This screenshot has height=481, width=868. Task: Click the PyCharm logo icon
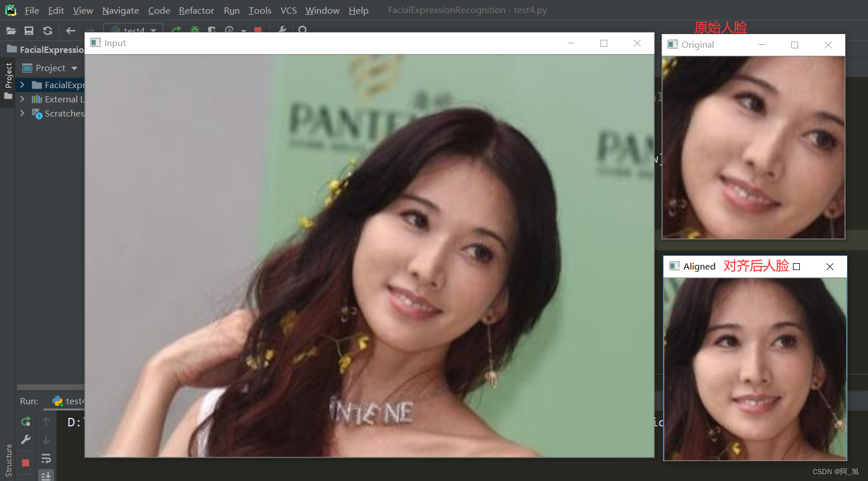coord(11,10)
